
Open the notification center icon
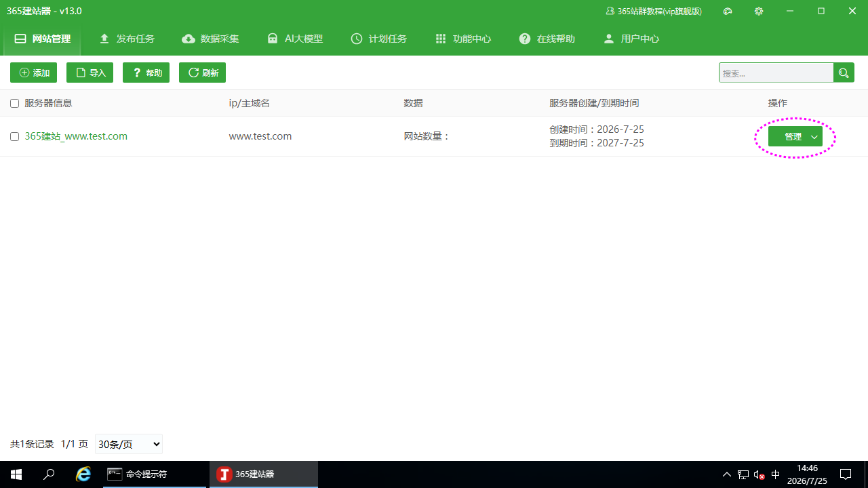846,474
